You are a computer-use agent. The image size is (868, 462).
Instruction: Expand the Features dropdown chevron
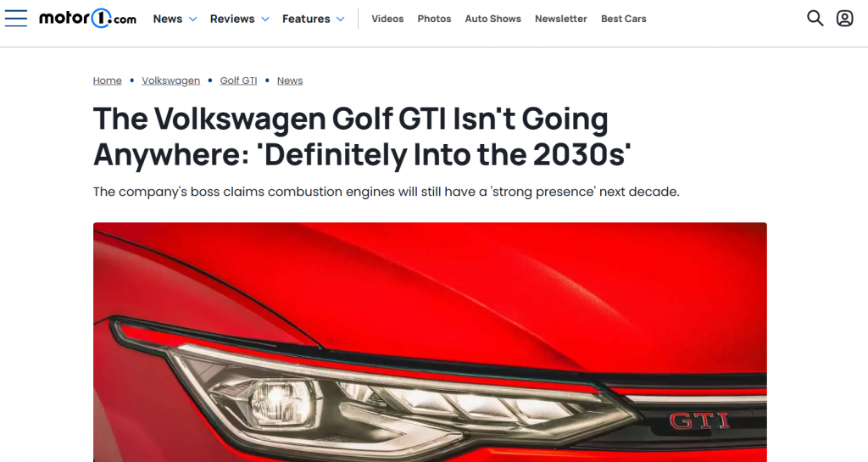(341, 19)
